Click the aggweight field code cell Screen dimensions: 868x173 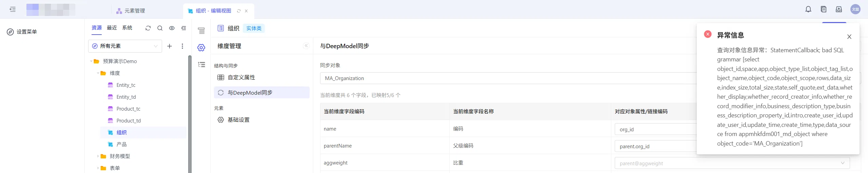coord(385,163)
